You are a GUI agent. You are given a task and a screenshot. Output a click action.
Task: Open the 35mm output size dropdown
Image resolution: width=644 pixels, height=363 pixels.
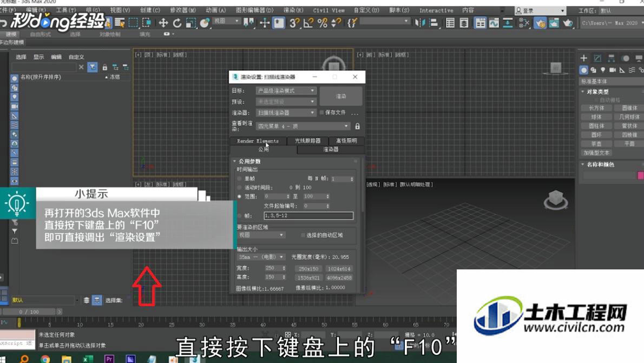(x=261, y=257)
